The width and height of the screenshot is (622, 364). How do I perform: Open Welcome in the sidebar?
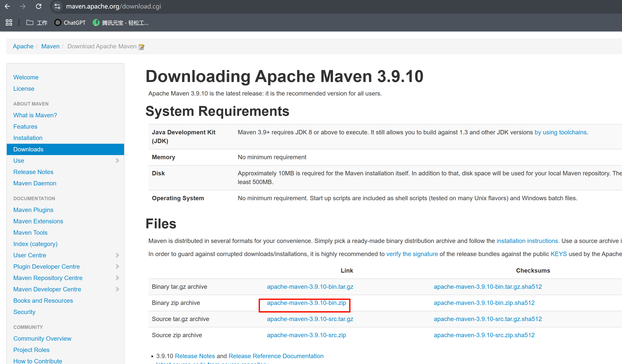pos(26,77)
